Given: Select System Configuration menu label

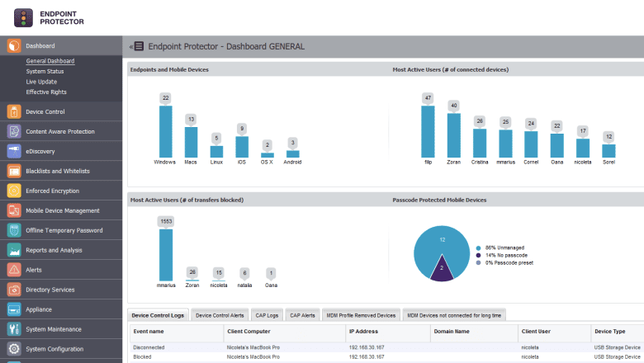Looking at the screenshot, I should 54,349.
